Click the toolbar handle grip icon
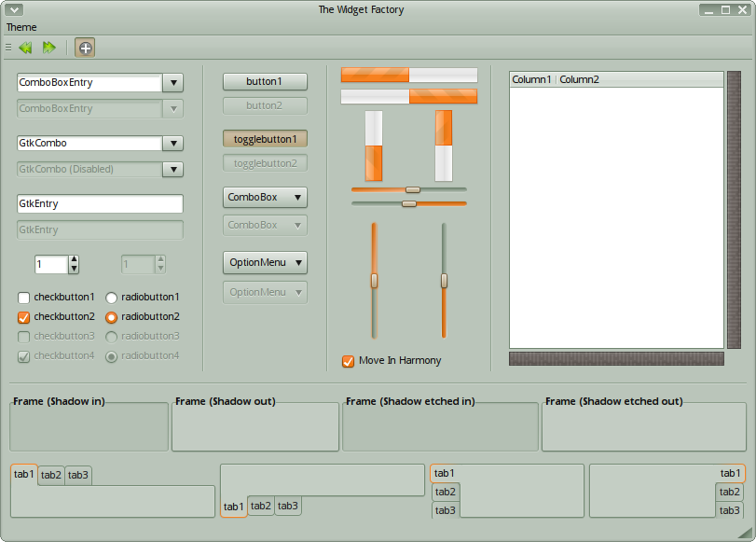The width and height of the screenshot is (756, 542). coord(8,48)
